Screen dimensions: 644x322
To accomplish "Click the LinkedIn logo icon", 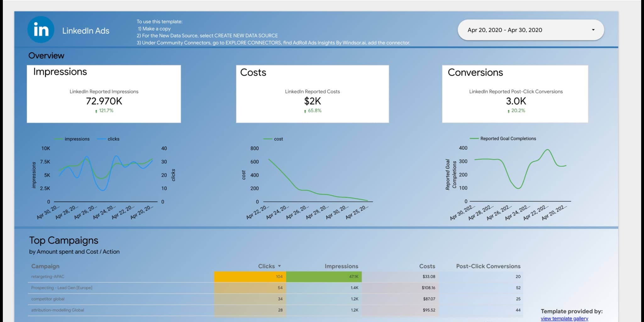I will tap(40, 30).
